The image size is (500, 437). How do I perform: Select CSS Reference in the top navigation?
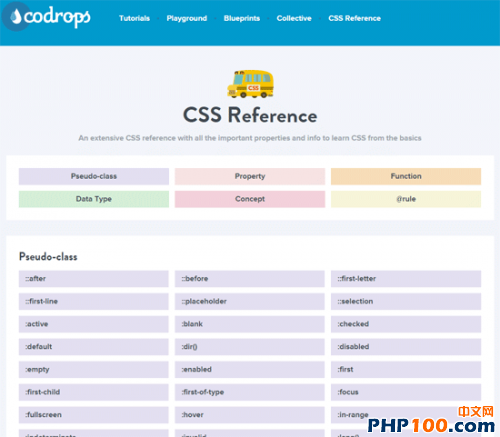pos(354,18)
